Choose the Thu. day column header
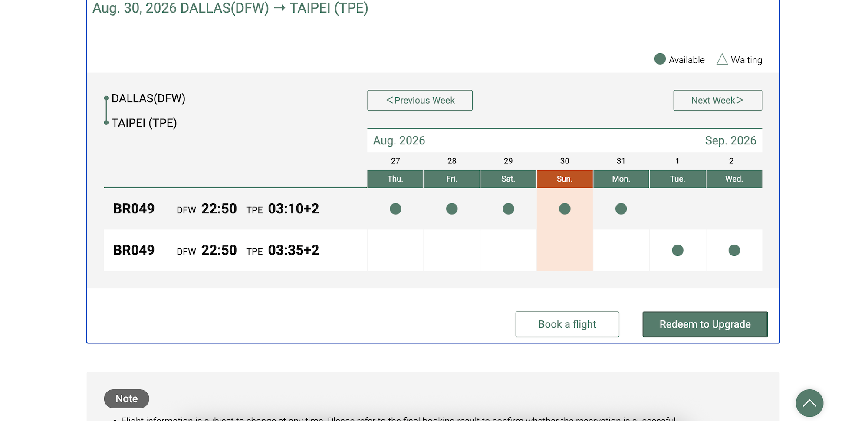 pyautogui.click(x=395, y=179)
